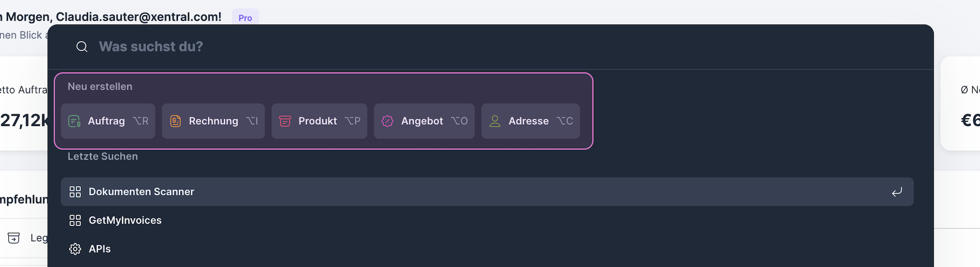The image size is (980, 267).
Task: Open APIs from Letzte Suchen
Action: 99,249
